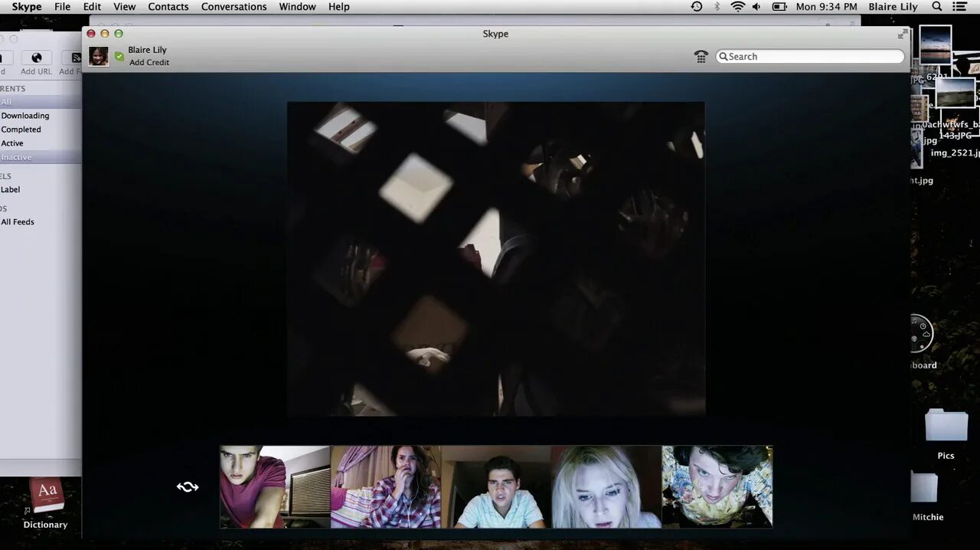Open the File menu
This screenshot has height=550, width=980.
pyautogui.click(x=62, y=7)
